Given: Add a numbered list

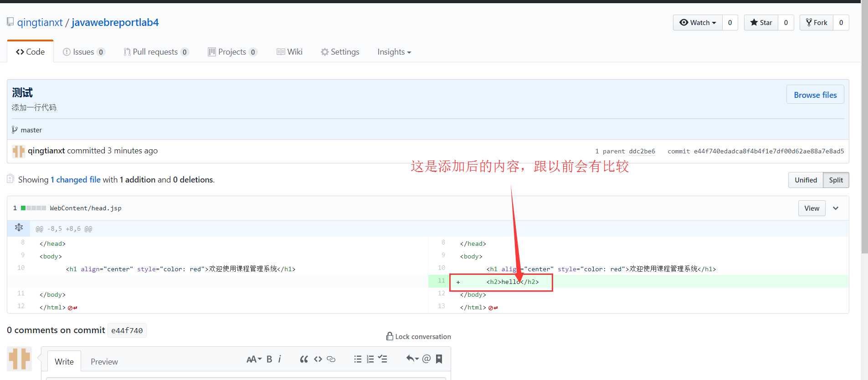Looking at the screenshot, I should pyautogui.click(x=370, y=359).
